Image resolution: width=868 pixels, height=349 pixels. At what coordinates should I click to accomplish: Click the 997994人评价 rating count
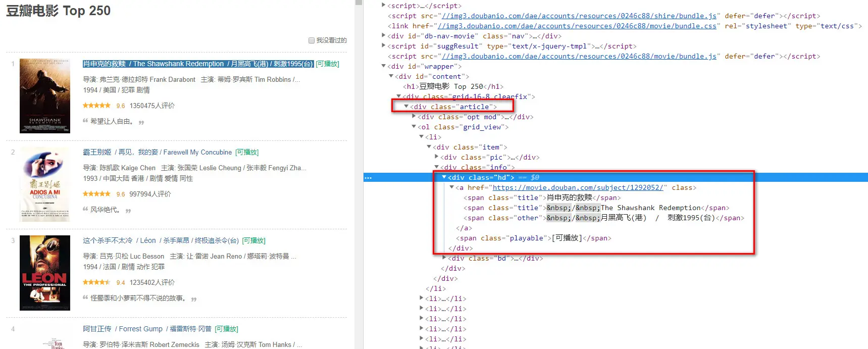(150, 194)
